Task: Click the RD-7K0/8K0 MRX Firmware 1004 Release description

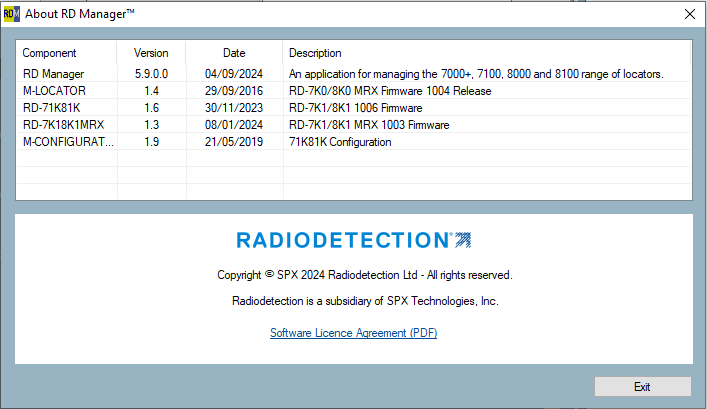Action: tap(390, 91)
